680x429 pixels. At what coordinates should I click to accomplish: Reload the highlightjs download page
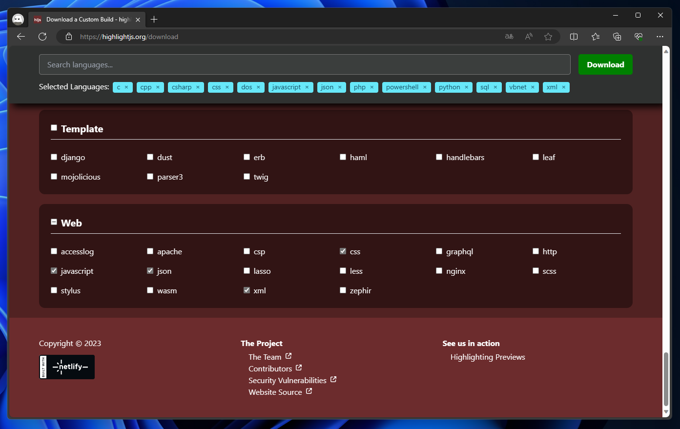pyautogui.click(x=42, y=36)
